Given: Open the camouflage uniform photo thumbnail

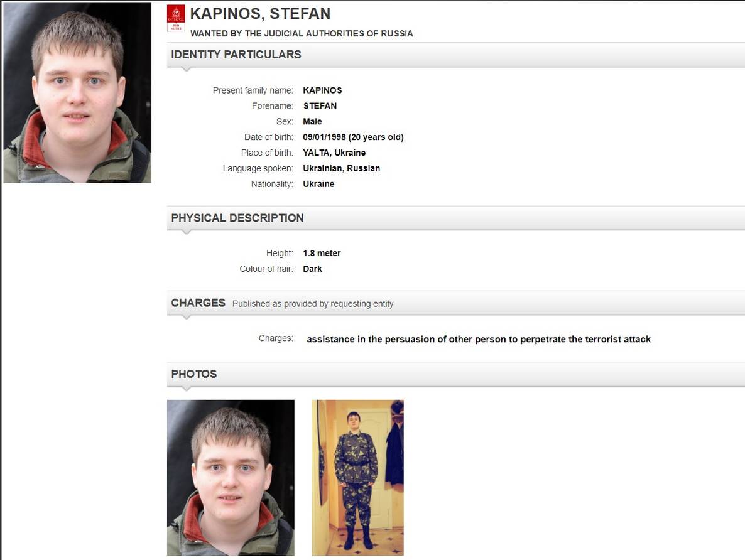Looking at the screenshot, I should pos(358,477).
